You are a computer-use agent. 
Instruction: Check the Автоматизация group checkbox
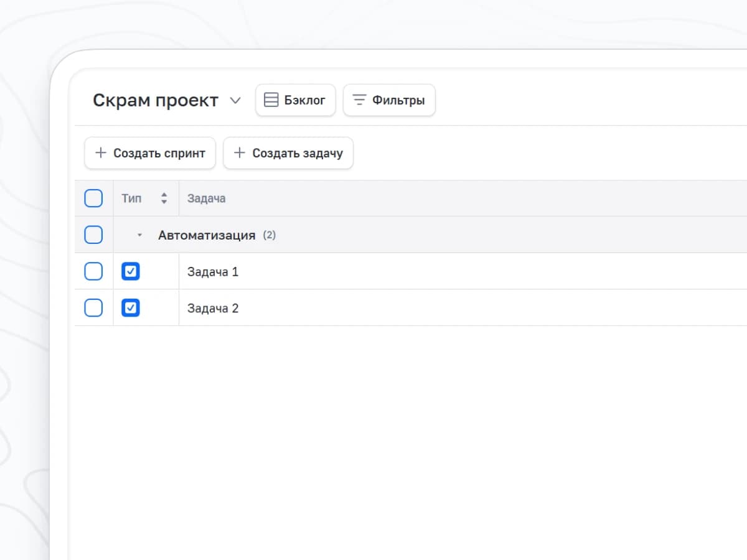click(93, 235)
